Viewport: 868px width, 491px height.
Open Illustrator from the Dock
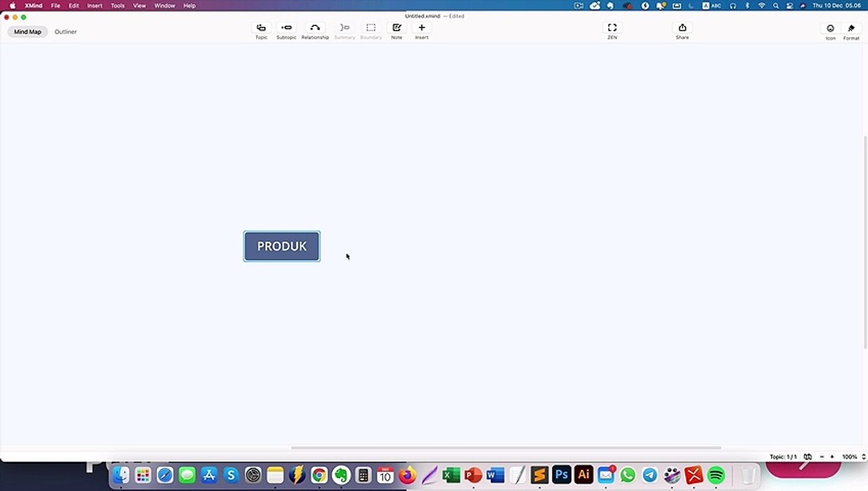tap(583, 475)
